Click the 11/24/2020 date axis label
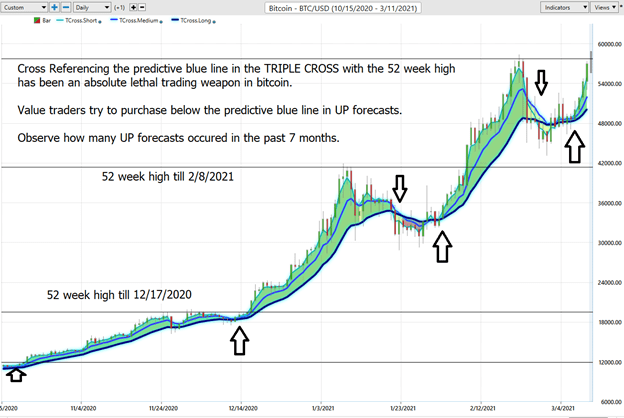The width and height of the screenshot is (624, 418). (163, 408)
